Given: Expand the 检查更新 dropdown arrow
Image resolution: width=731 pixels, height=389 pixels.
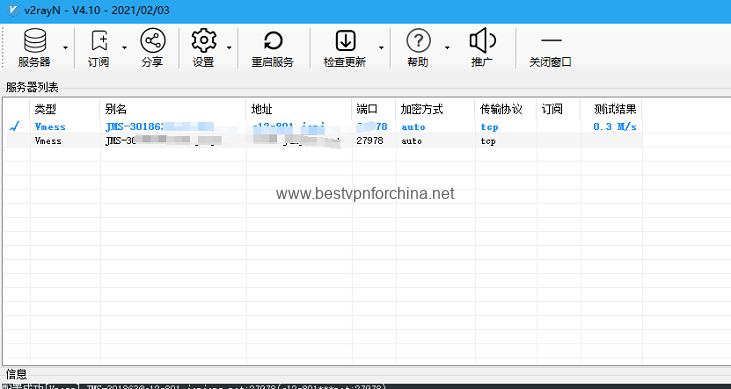Looking at the screenshot, I should 381,48.
